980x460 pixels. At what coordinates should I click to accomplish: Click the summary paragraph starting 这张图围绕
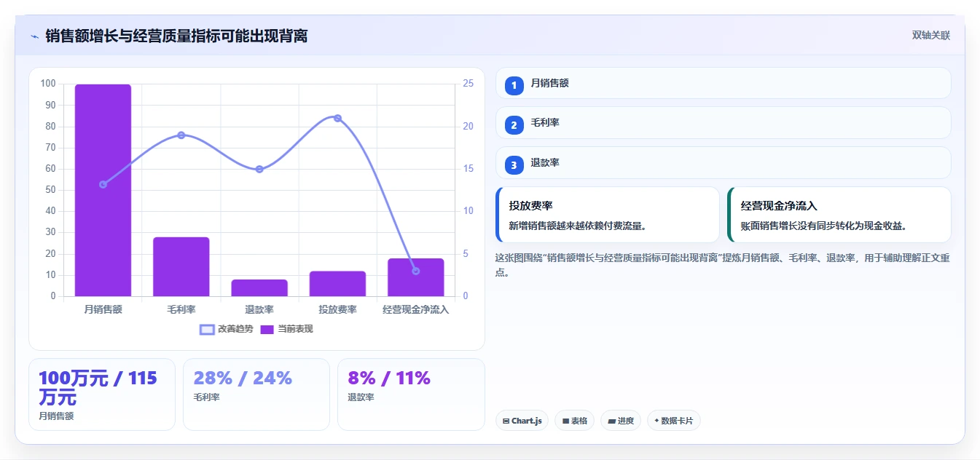[x=721, y=265]
